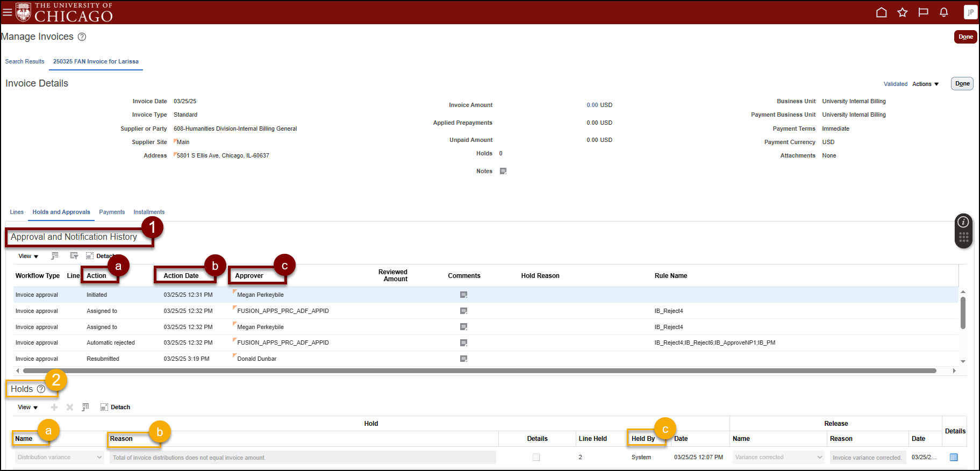Open details icon in Holds row
The image size is (980, 471).
click(x=954, y=457)
